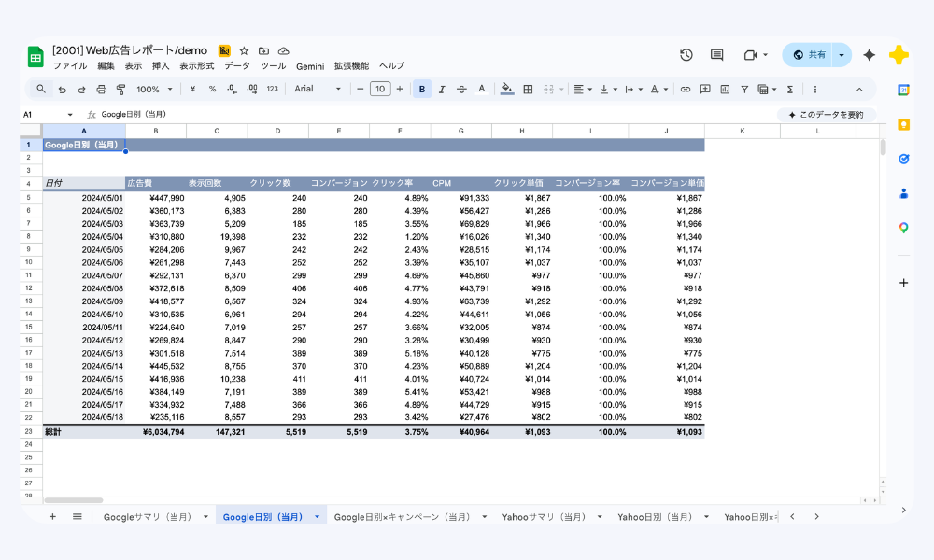The width and height of the screenshot is (934, 560).
Task: Click the paint format roller icon
Action: coord(120,90)
